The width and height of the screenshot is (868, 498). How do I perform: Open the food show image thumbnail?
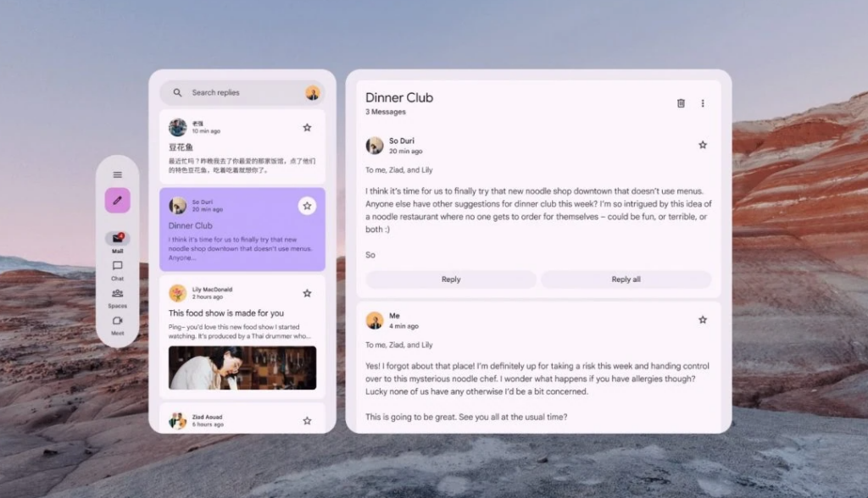[x=242, y=368]
